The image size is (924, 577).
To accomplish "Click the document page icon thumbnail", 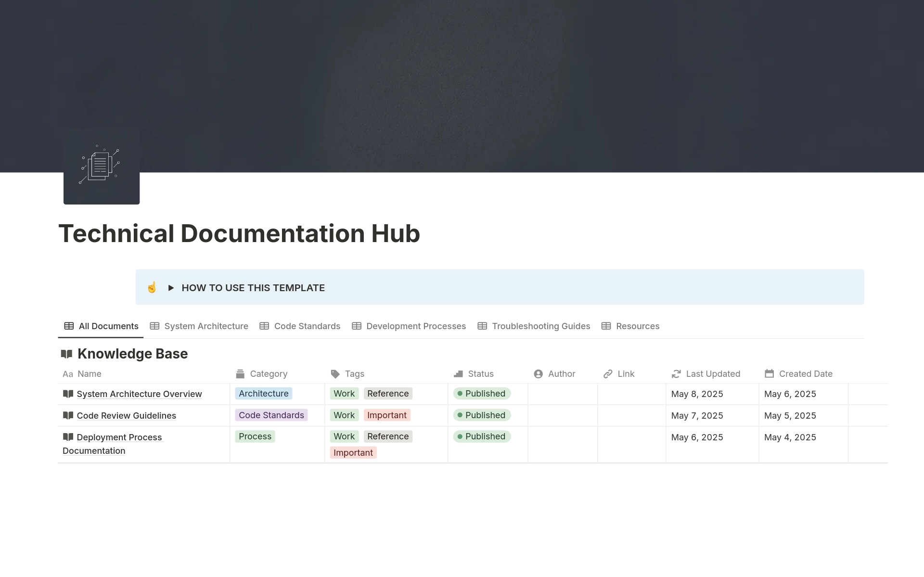I will tap(101, 167).
